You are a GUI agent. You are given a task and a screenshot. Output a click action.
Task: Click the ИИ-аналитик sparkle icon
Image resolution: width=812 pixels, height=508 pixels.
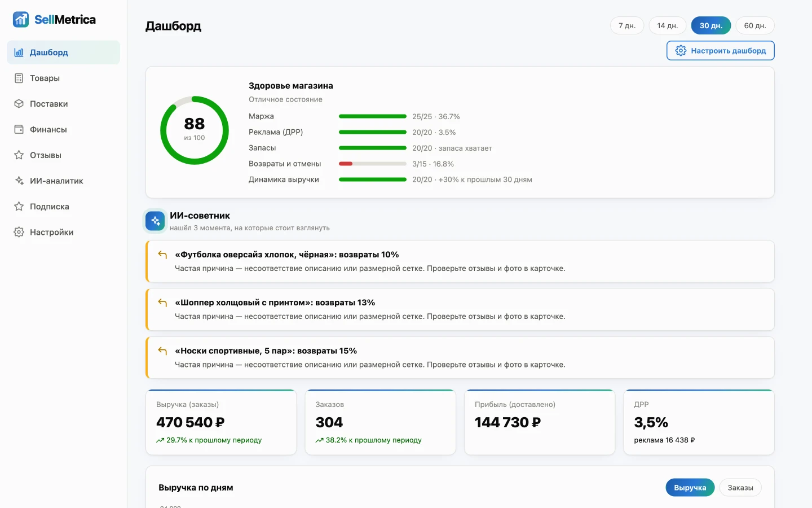tap(19, 181)
